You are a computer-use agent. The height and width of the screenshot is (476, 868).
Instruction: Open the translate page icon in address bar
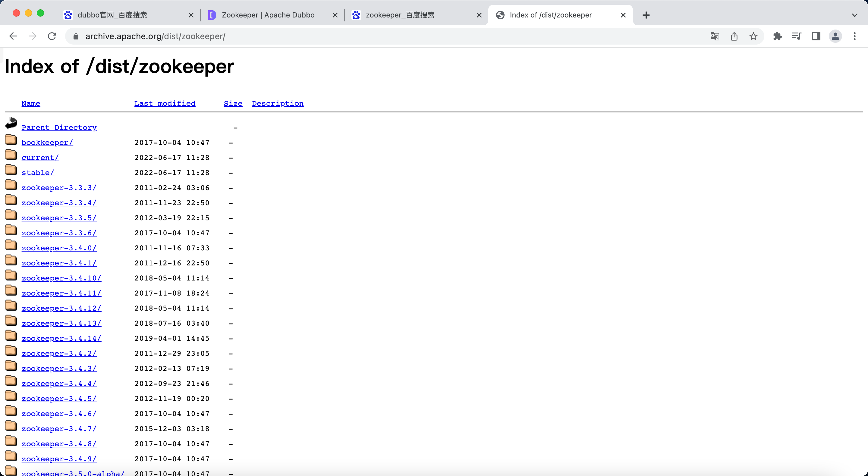[x=715, y=36]
